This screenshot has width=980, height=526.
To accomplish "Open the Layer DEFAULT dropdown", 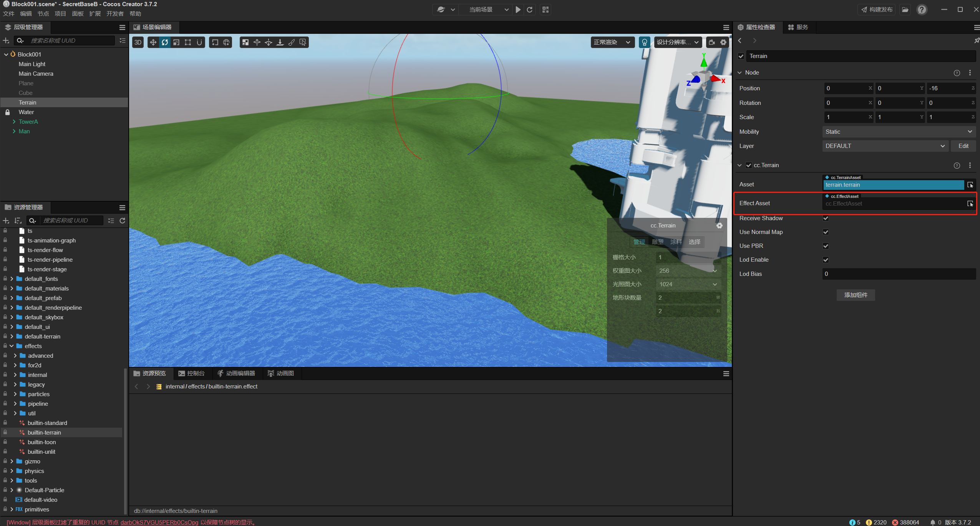I will tap(885, 146).
